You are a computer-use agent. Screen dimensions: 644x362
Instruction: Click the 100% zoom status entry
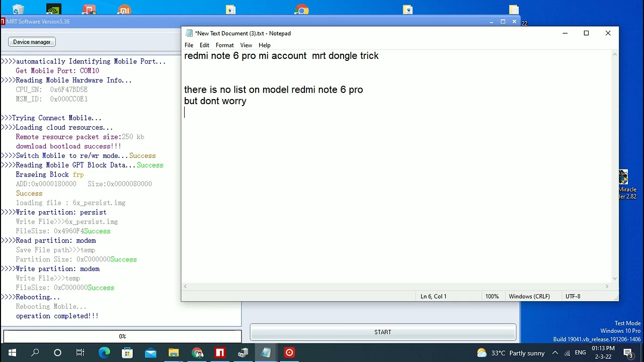coord(492,297)
